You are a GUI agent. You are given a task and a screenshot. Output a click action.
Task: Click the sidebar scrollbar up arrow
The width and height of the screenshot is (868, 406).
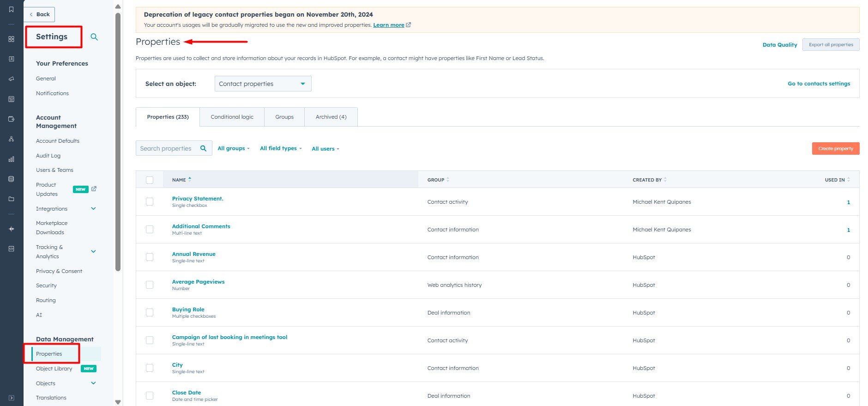[118, 6]
